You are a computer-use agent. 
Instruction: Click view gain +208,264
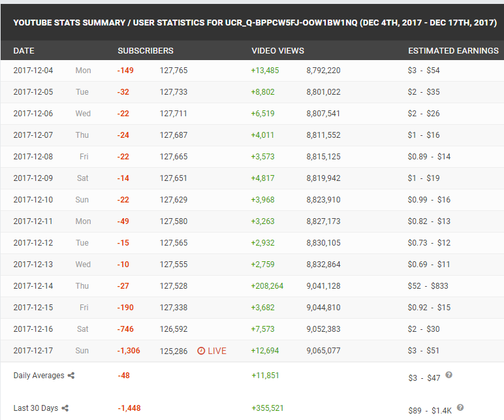(x=267, y=286)
